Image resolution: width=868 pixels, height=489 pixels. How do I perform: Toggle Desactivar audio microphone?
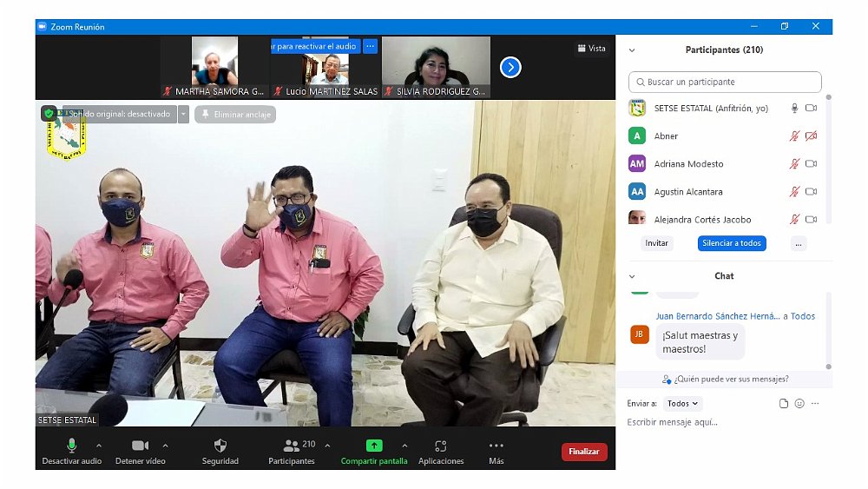coord(72,446)
